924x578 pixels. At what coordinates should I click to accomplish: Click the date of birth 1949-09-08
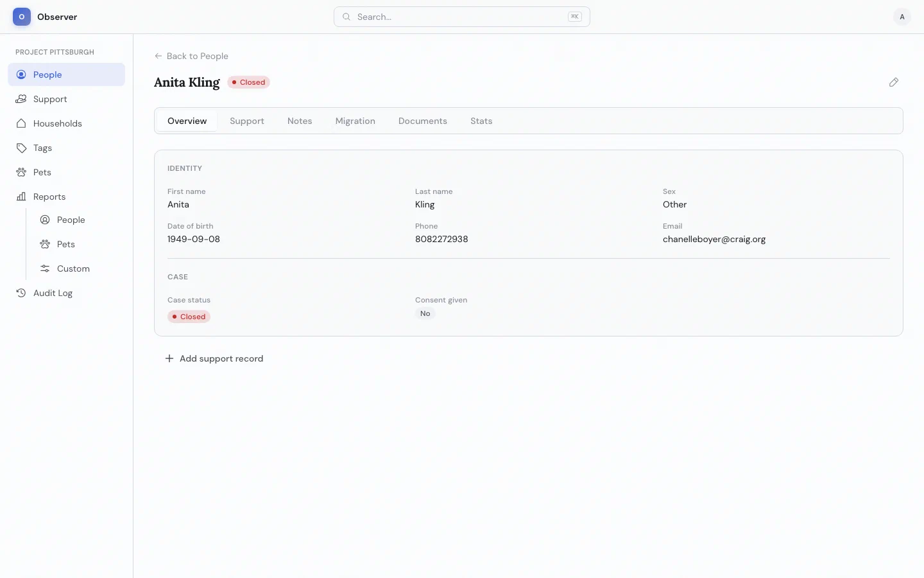click(x=194, y=239)
